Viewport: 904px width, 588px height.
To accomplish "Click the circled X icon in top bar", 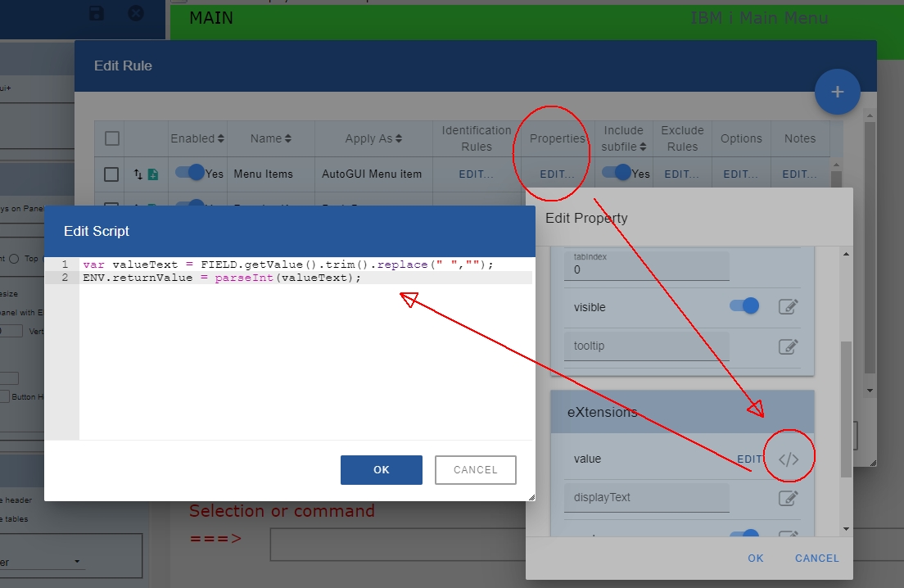I will pos(136,13).
